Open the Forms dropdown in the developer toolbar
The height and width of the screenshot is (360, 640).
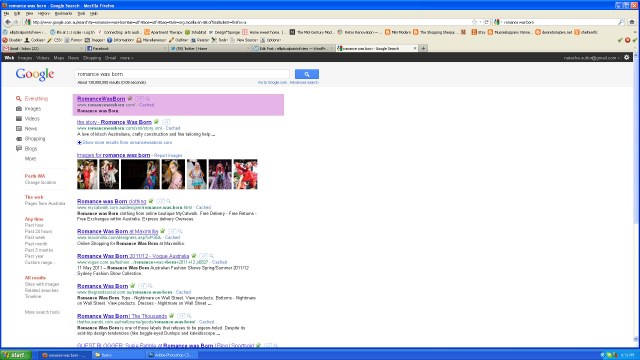73,40
